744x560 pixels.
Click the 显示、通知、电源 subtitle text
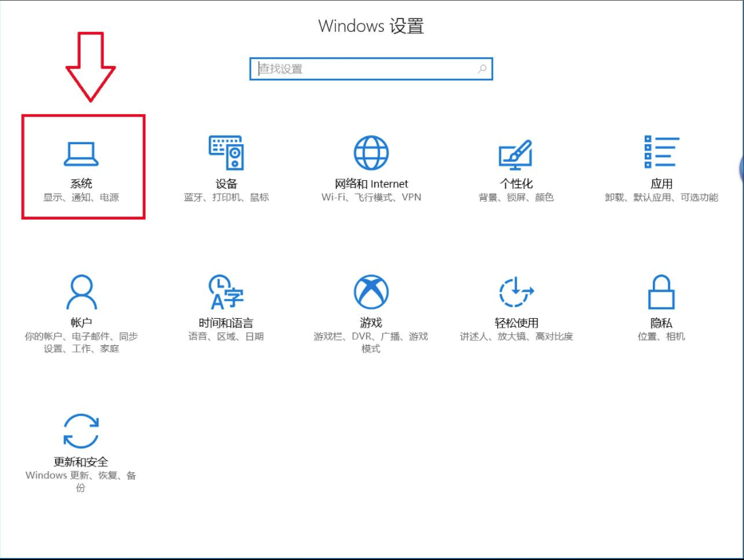[82, 198]
